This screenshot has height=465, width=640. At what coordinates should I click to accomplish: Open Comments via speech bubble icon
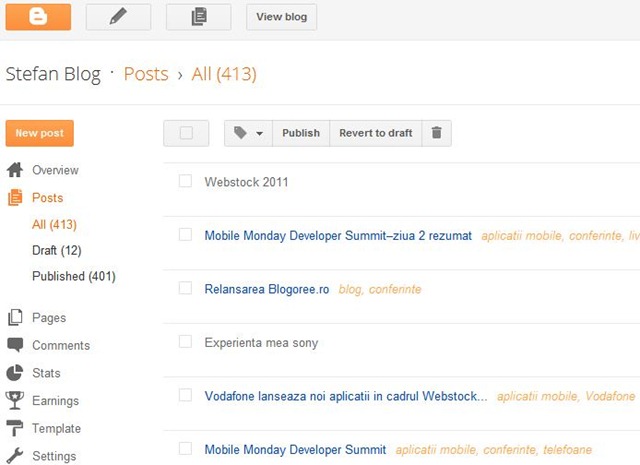pyautogui.click(x=15, y=345)
